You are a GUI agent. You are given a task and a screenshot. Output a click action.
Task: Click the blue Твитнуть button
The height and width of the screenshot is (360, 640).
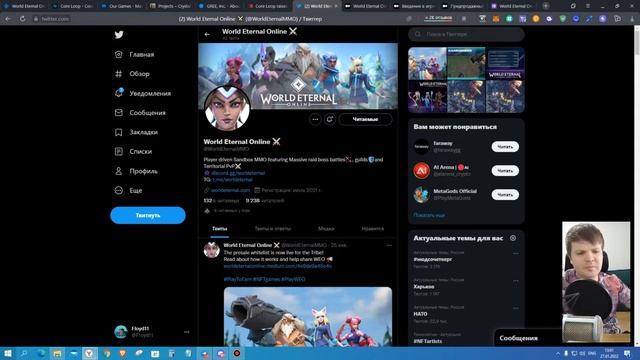click(x=148, y=215)
